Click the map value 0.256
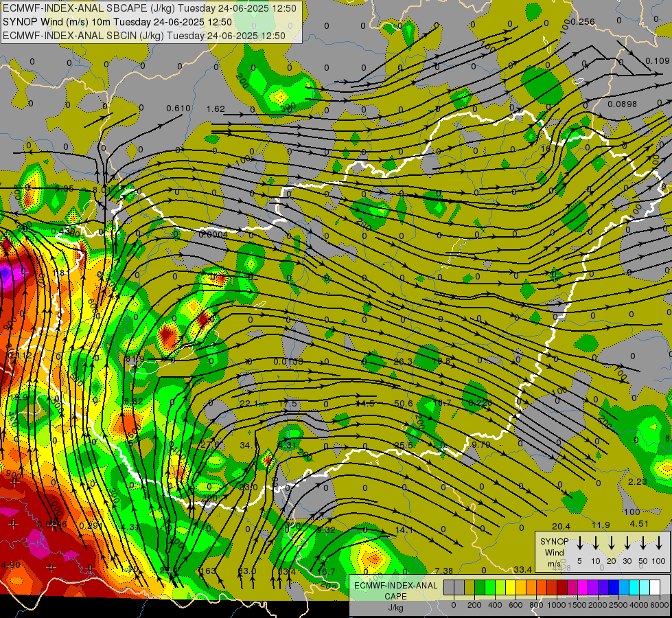The width and height of the screenshot is (672, 618). click(583, 21)
